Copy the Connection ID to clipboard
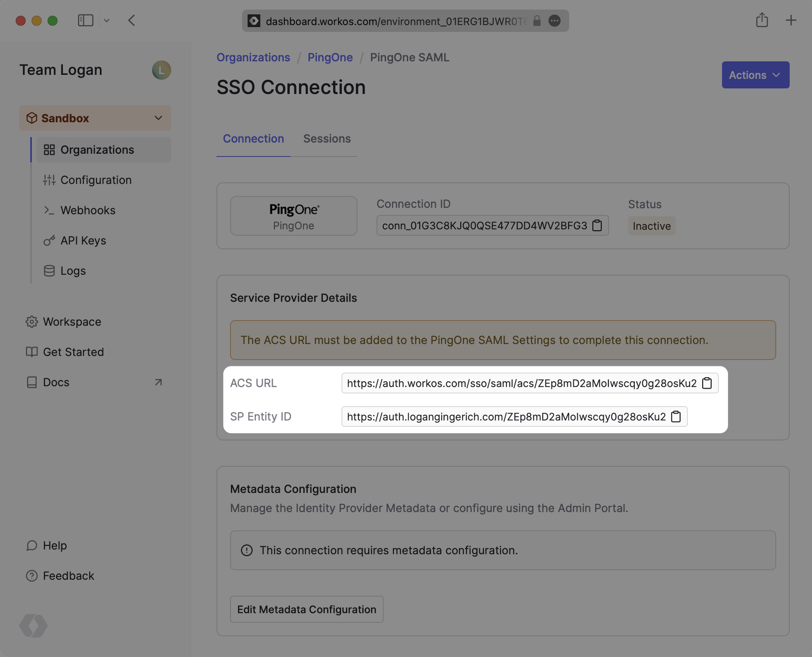 (x=597, y=225)
